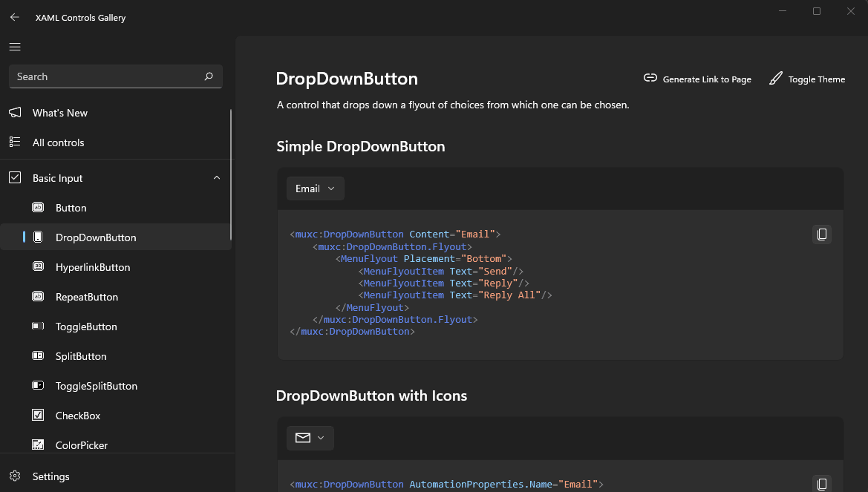Click the Generate Link chain icon
The height and width of the screenshot is (492, 868).
(650, 78)
